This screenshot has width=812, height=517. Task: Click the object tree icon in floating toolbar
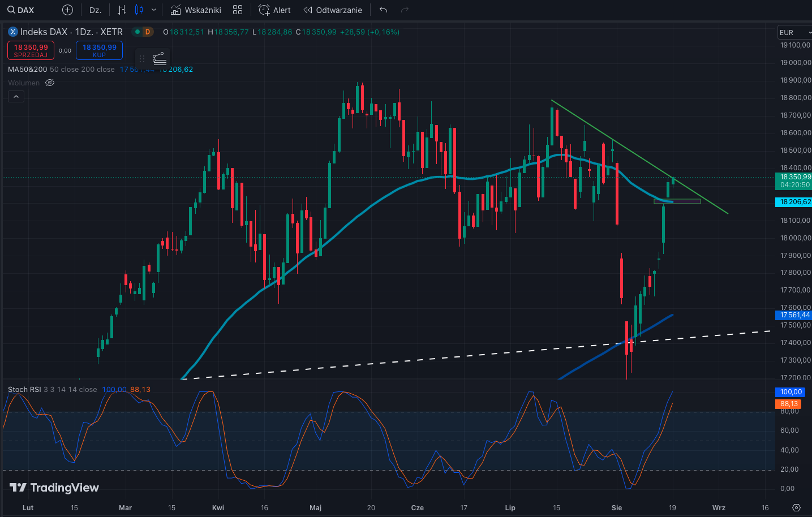pyautogui.click(x=160, y=58)
